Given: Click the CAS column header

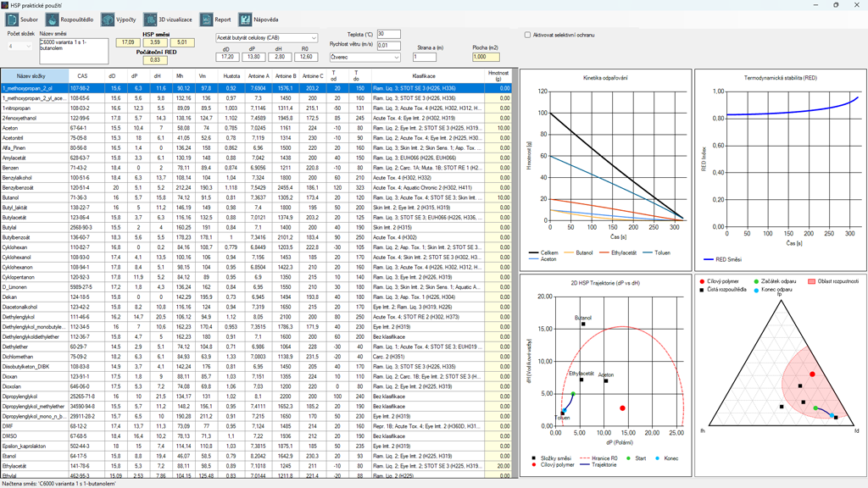Looking at the screenshot, I should [x=82, y=76].
